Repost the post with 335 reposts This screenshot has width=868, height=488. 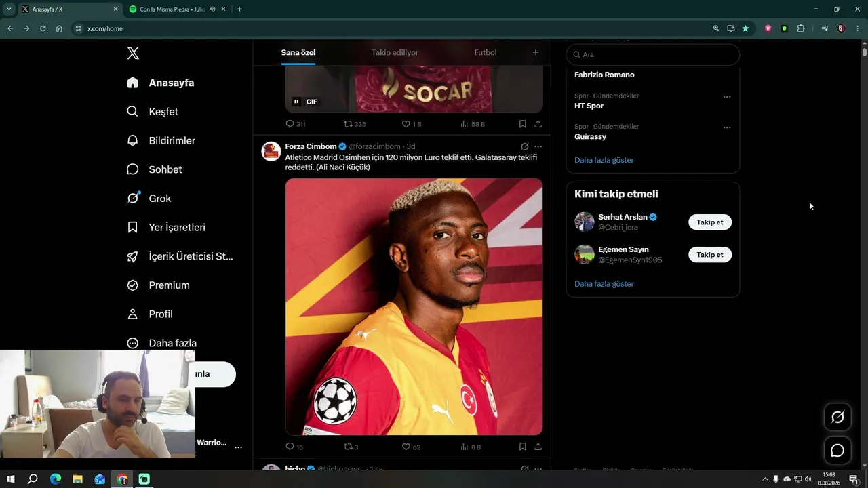point(355,124)
